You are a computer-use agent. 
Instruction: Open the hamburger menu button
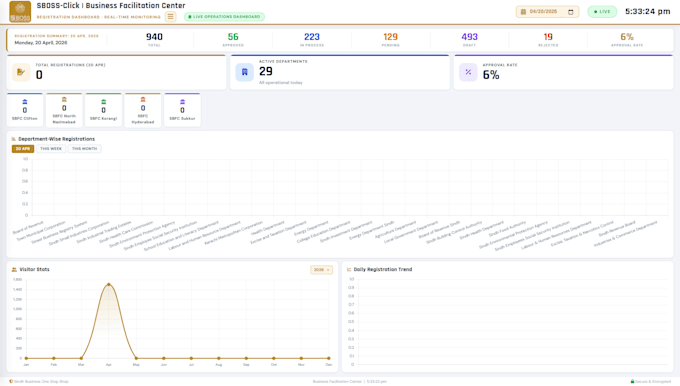point(170,16)
